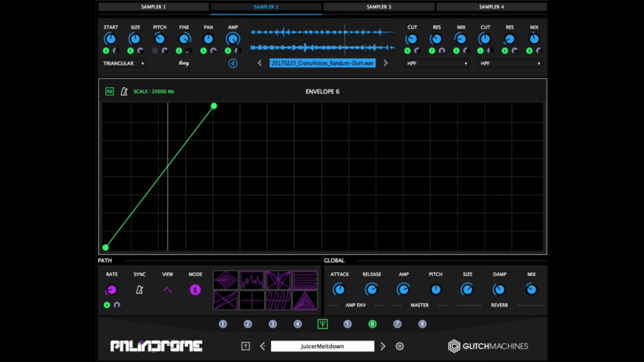Click the global ATTACK knob
The width and height of the screenshot is (644, 362).
[x=339, y=290]
